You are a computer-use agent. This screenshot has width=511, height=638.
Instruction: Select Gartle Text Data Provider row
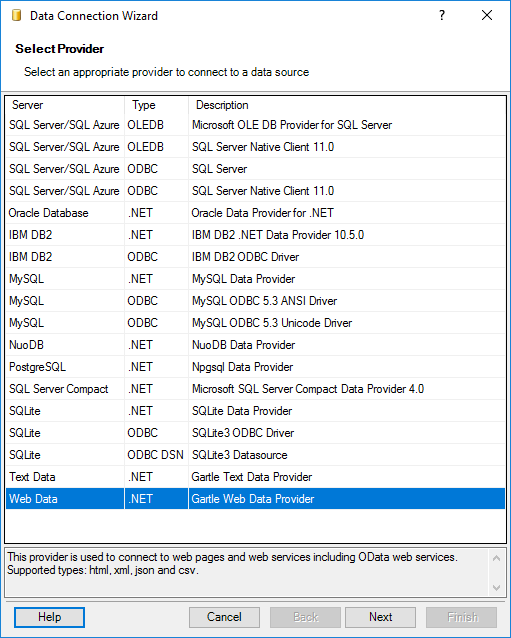[x=256, y=476]
